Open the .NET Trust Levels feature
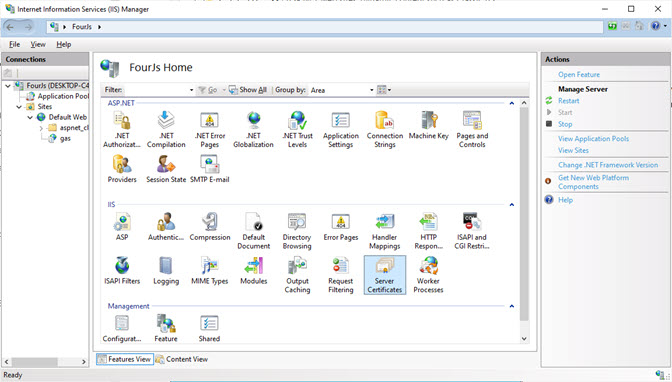 pos(297,129)
